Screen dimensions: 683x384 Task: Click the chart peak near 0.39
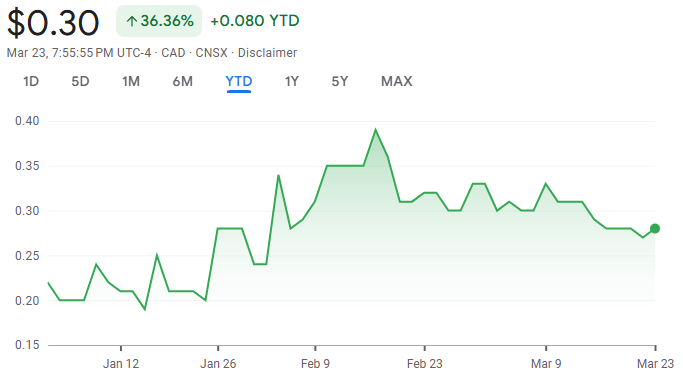pyautogui.click(x=375, y=130)
